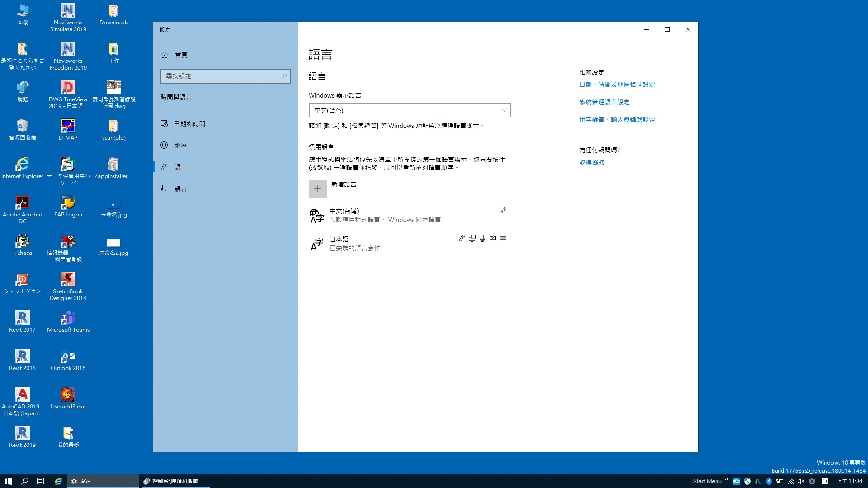The image size is (868, 488).
Task: Select DWG TrueView 2019 desktop icon
Action: [68, 95]
